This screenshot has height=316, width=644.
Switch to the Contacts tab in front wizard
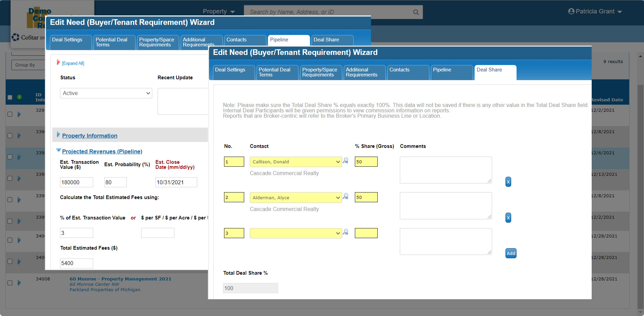[x=408, y=72]
